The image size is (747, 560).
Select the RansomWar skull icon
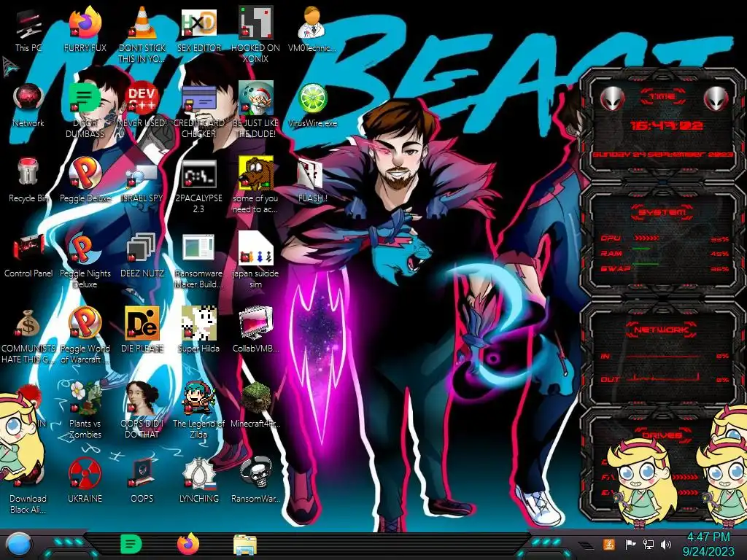click(x=255, y=473)
